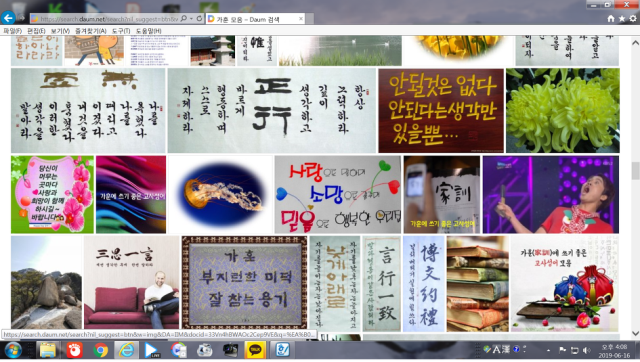
Task: Open the '안될것은 없다' image thumbnail
Action: coord(441,111)
